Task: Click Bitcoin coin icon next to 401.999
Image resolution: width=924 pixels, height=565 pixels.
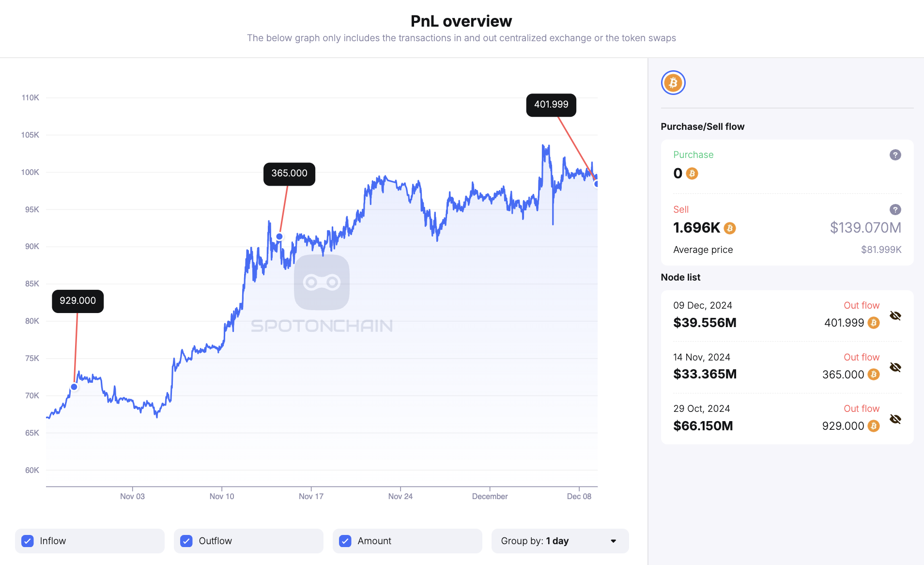Action: pos(873,323)
